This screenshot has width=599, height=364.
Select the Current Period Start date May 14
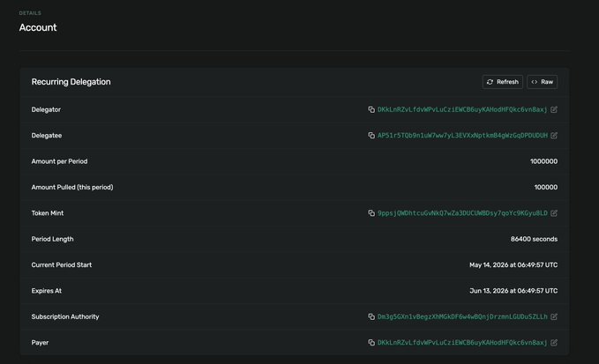[x=513, y=264]
